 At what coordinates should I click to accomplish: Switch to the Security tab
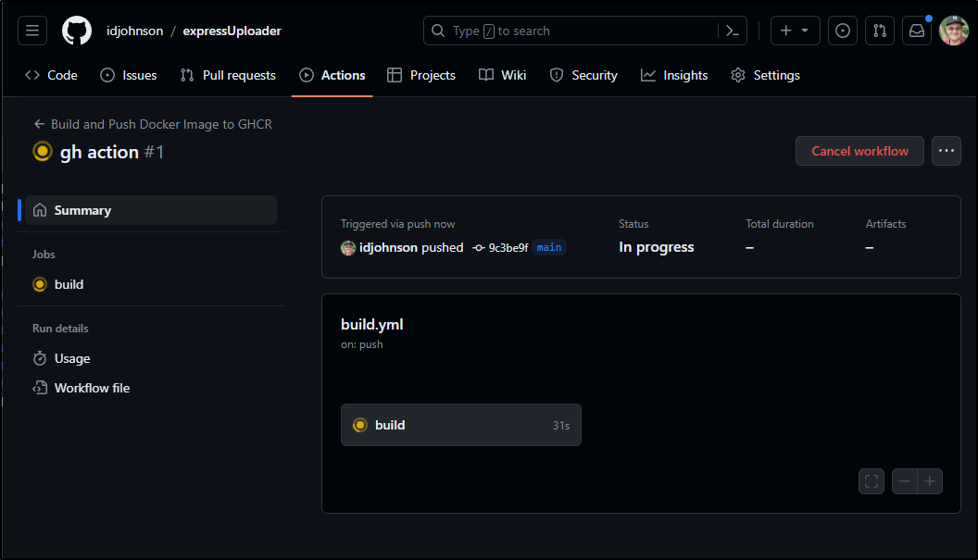pos(583,76)
